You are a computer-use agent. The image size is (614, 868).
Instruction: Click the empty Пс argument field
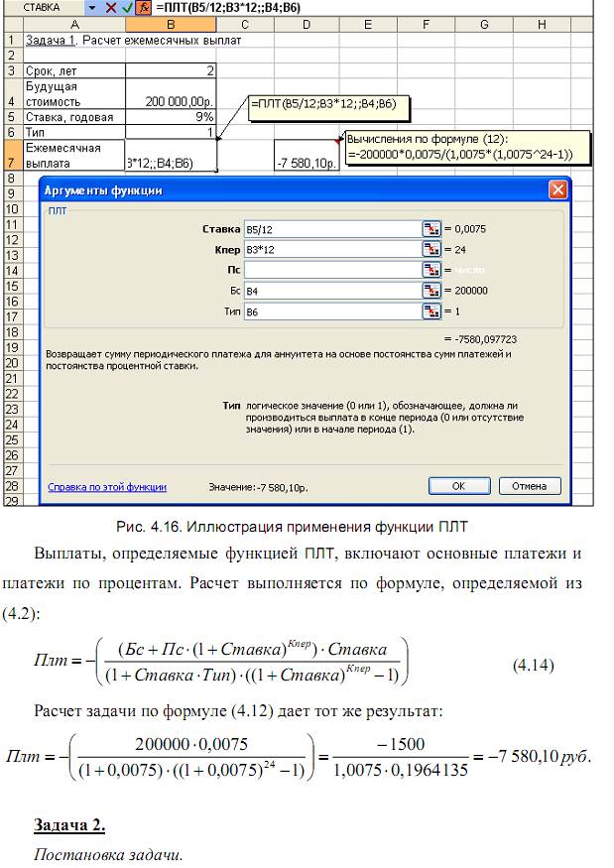tap(332, 270)
